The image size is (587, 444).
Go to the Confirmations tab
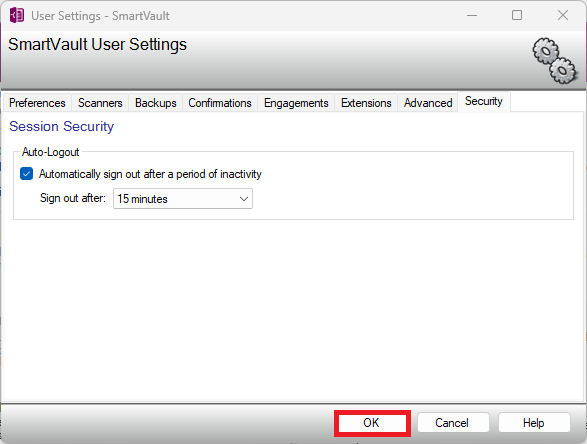(220, 103)
